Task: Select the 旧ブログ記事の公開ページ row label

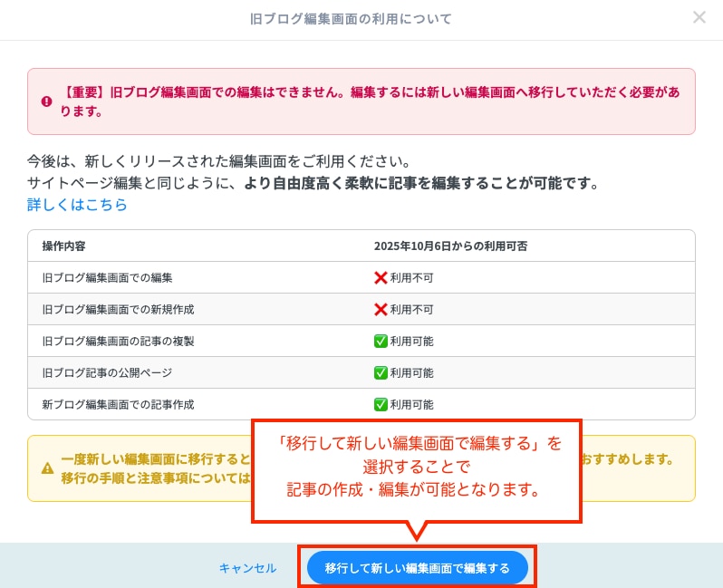Action: (107, 372)
